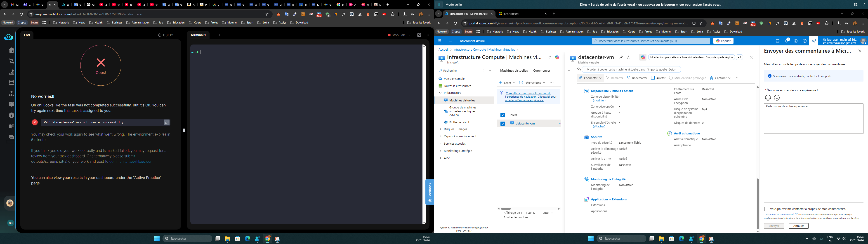Add datacenter-vm to favorites star
Viewport: 868px width, 244px height.
(x=628, y=57)
